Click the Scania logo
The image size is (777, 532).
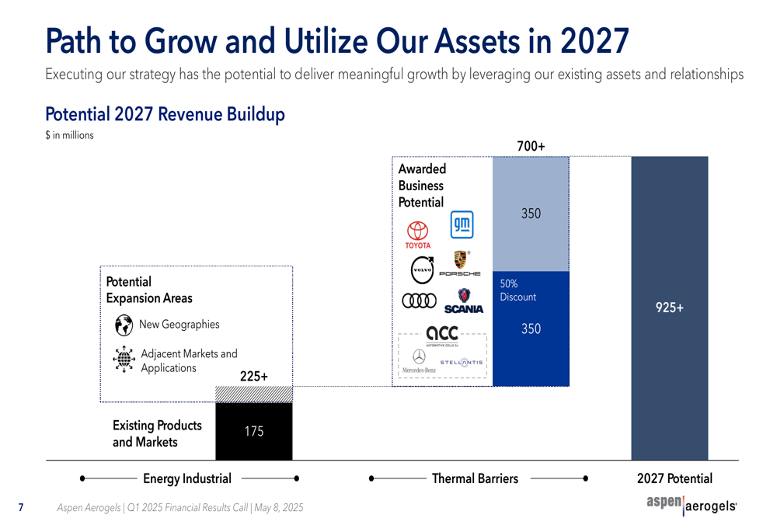coord(464,301)
